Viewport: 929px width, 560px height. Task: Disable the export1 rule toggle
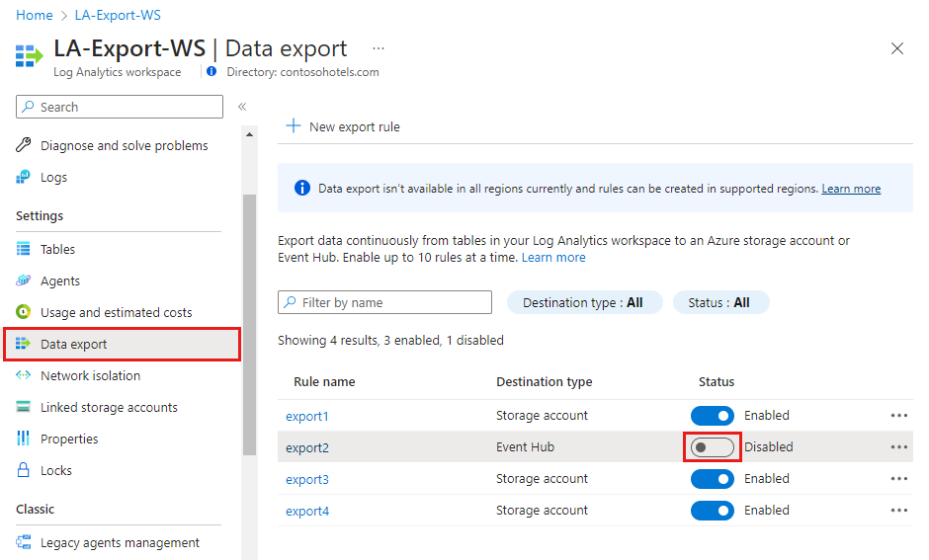pyautogui.click(x=712, y=416)
